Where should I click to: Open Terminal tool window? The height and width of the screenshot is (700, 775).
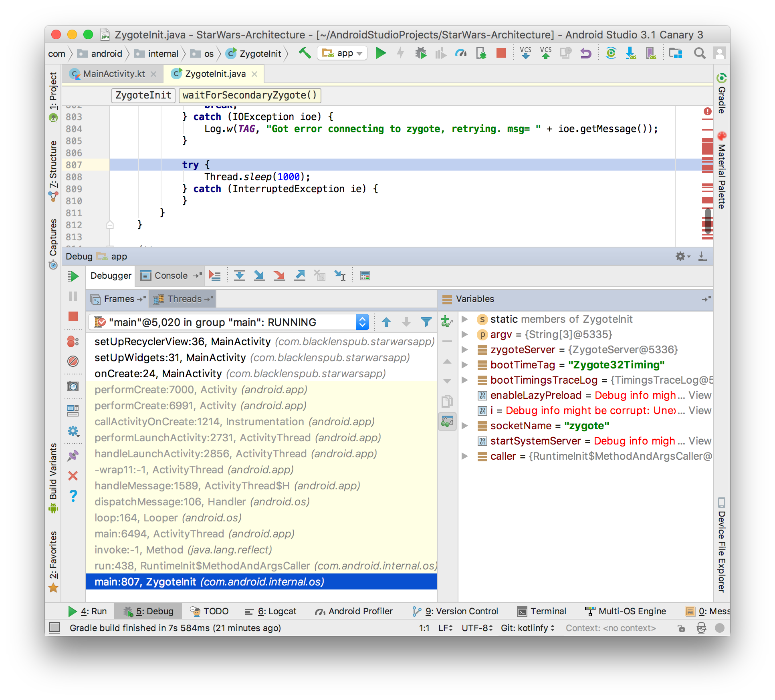tap(542, 611)
